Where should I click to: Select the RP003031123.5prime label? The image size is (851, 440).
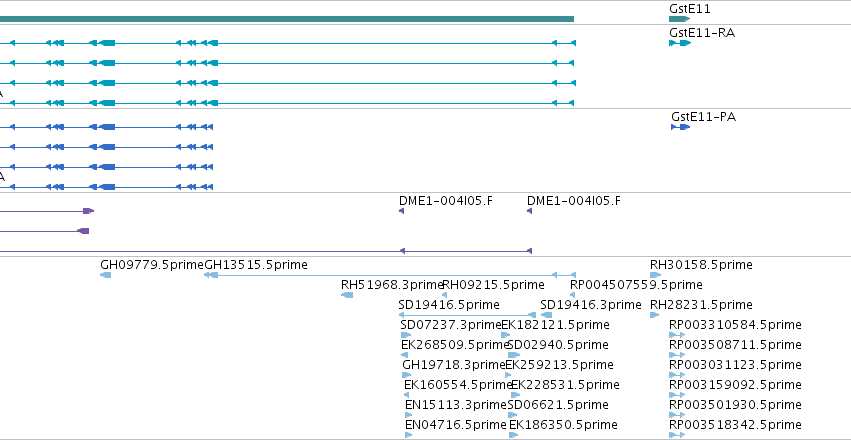(x=735, y=365)
